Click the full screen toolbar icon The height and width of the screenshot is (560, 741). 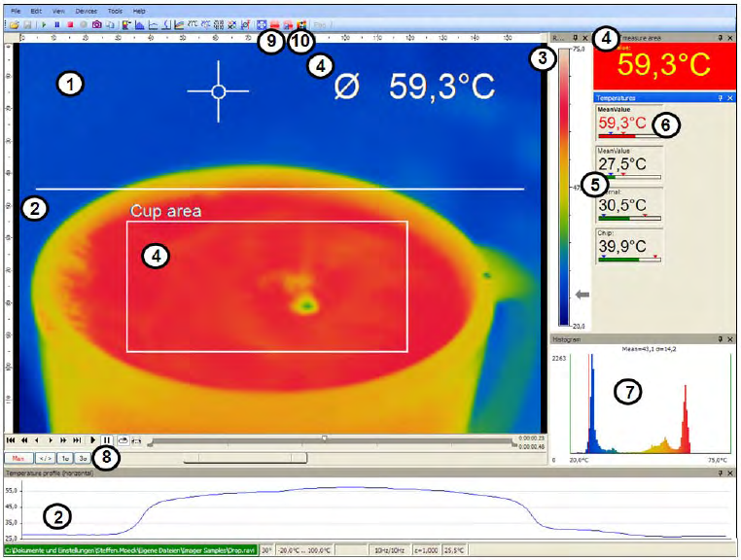coord(261,22)
